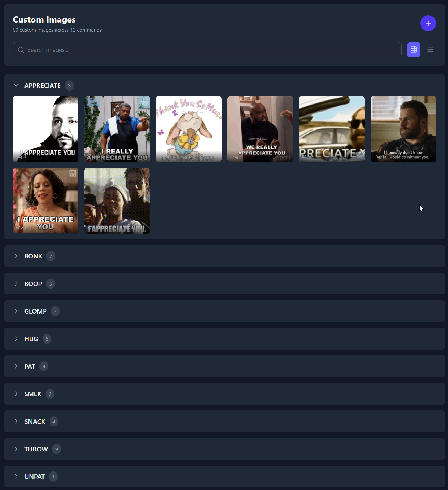Expand the SMEK section
Image resolution: width=448 pixels, height=490 pixels.
[16, 394]
